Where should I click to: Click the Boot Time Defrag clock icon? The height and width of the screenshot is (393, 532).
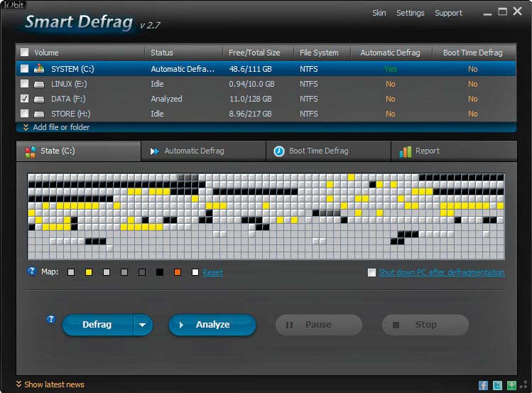279,151
